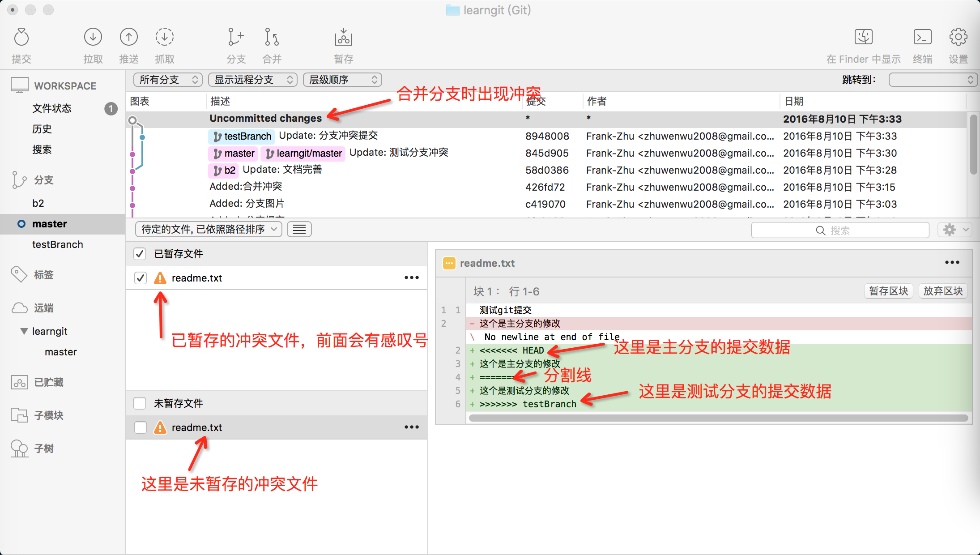The width and height of the screenshot is (980, 555).
Task: Collapse the learngit remote tree node
Action: [x=24, y=331]
